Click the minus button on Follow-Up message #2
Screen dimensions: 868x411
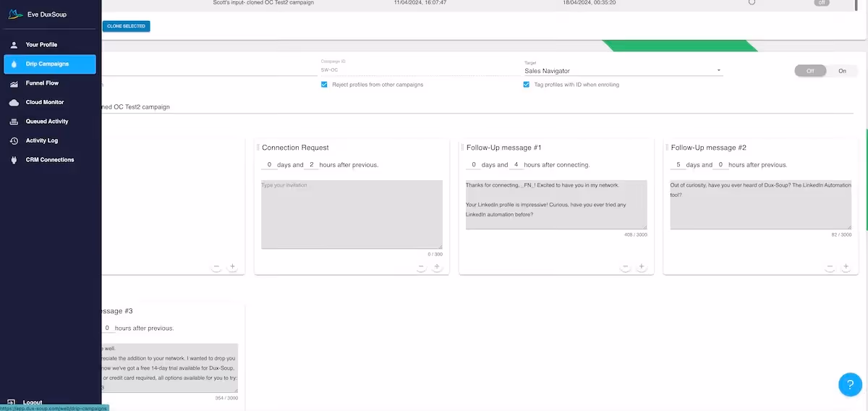pyautogui.click(x=830, y=267)
